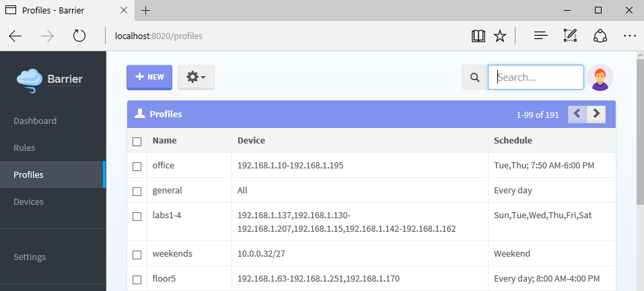The width and height of the screenshot is (644, 291).
Task: Add page to favorites with star icon
Action: (500, 36)
